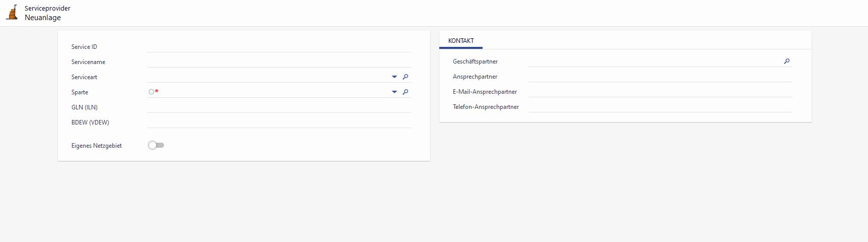Open the Serviceart search lookup

click(406, 77)
